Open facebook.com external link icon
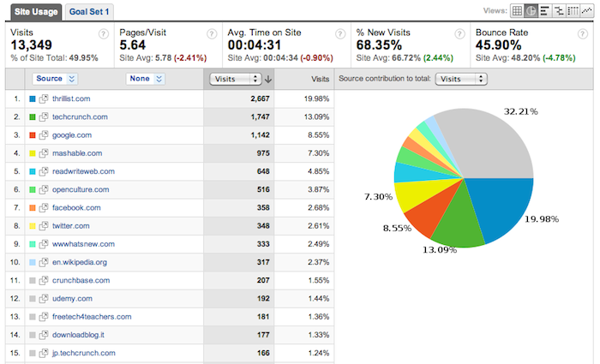The height and width of the screenshot is (364, 600). [44, 207]
